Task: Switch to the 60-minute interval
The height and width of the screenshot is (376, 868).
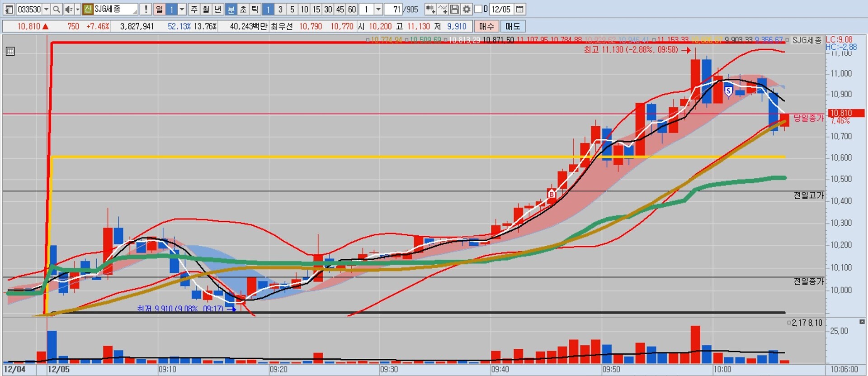Action: 352,9
